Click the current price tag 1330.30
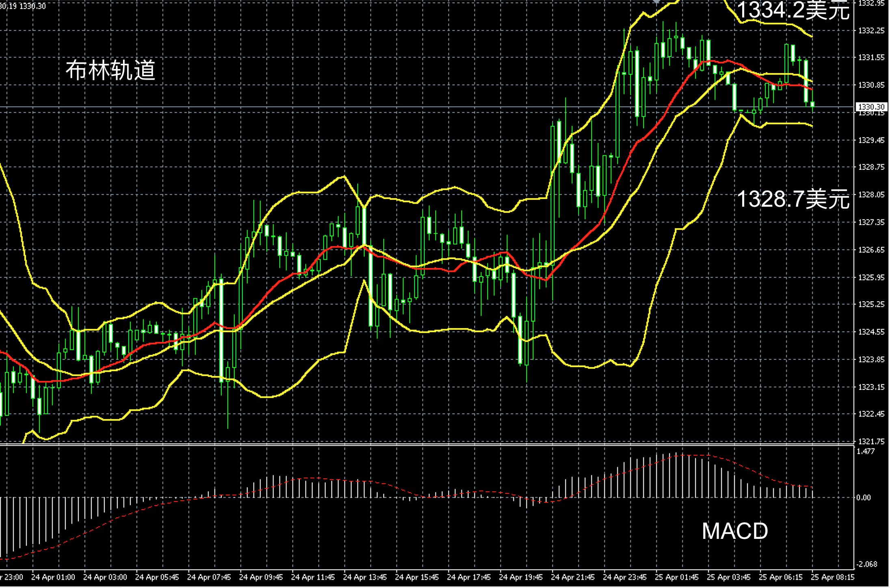The width and height of the screenshot is (890, 588). [x=871, y=107]
